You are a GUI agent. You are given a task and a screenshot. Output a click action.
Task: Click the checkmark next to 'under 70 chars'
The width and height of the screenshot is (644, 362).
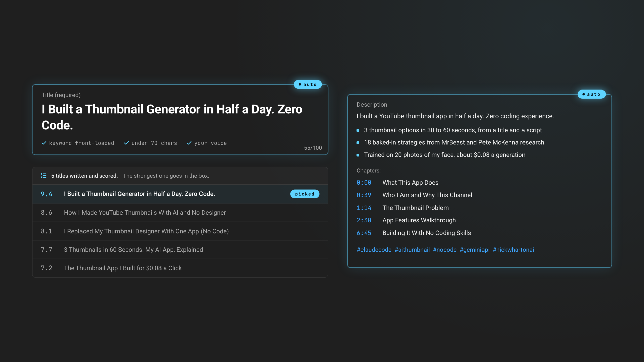(x=126, y=143)
